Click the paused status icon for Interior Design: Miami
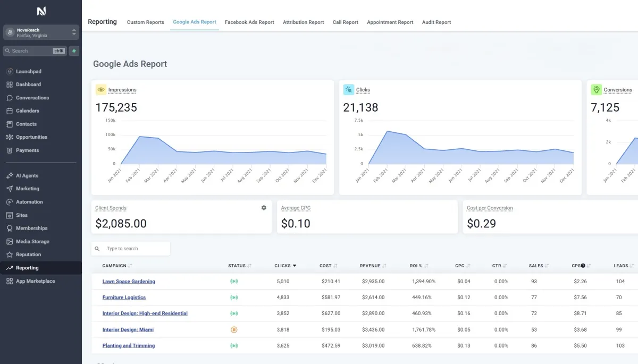638x364 pixels. click(x=233, y=329)
